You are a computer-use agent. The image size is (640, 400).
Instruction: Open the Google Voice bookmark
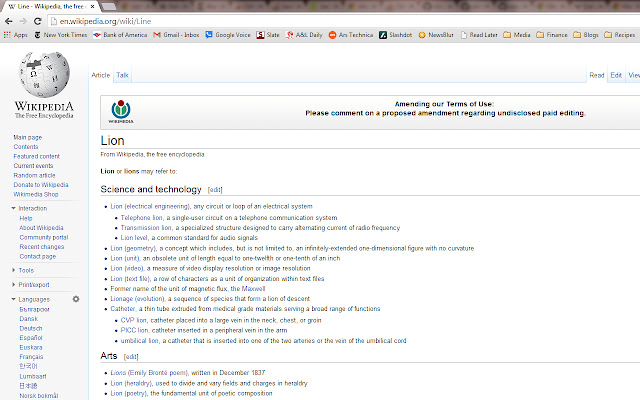(x=228, y=35)
